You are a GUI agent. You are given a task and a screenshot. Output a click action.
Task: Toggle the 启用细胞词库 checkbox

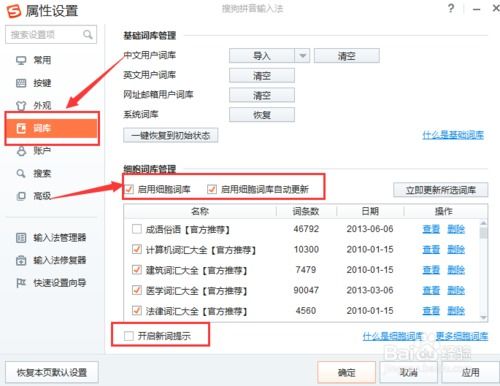click(129, 189)
